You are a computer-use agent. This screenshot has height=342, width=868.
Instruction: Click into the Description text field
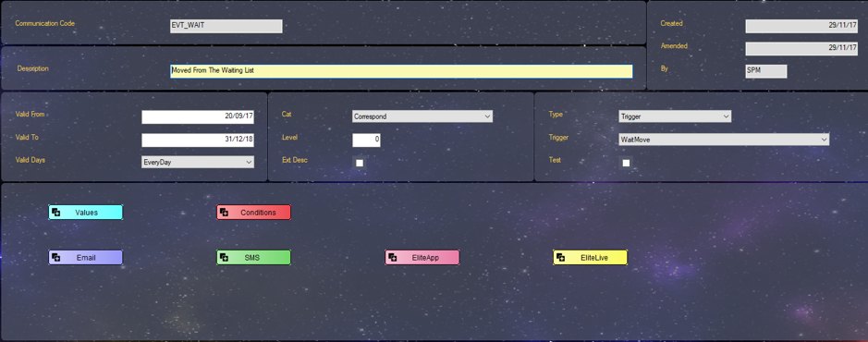[x=401, y=71]
